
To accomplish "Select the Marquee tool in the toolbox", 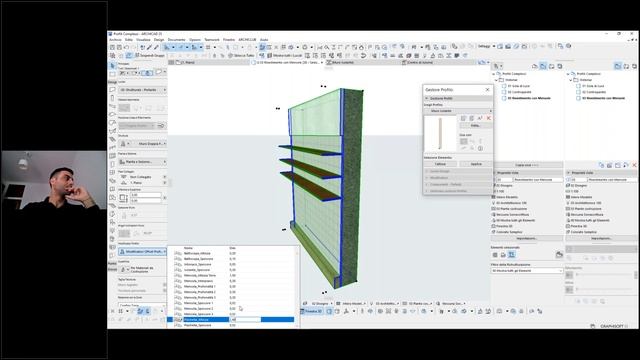I will pyautogui.click(x=113, y=74).
